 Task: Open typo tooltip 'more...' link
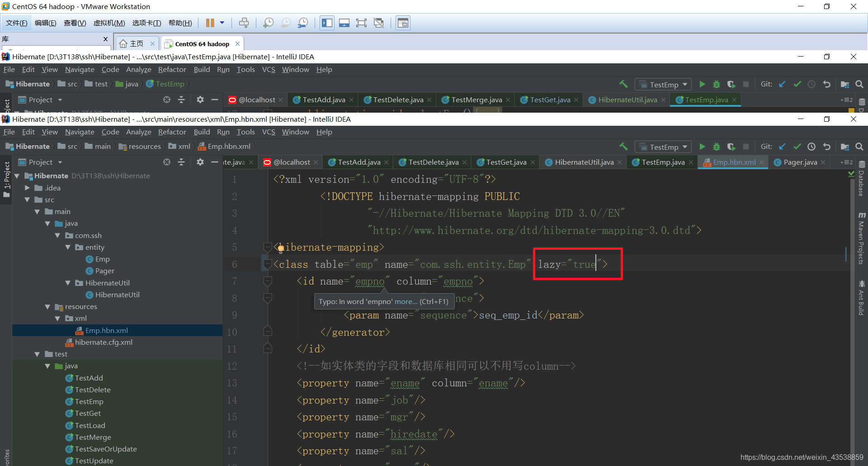coord(406,301)
